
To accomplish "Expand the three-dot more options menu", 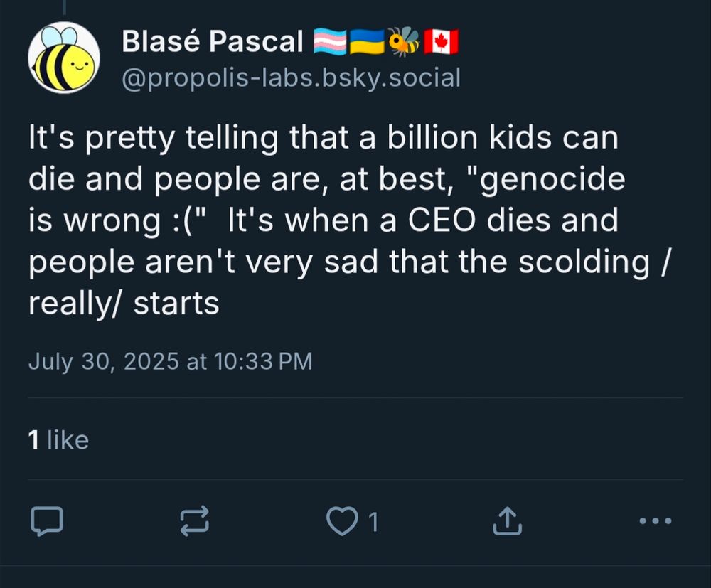I will tap(655, 522).
